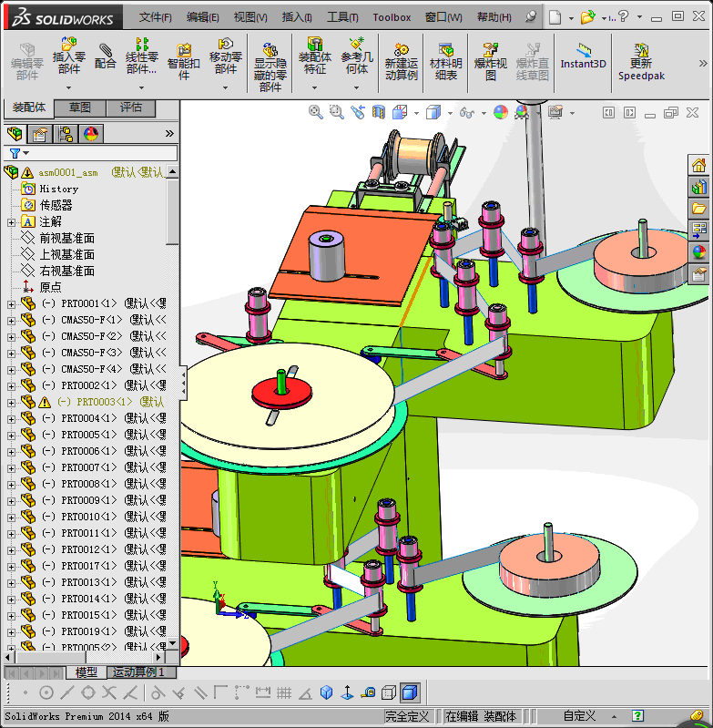Toggle grid snap icon in bottom toolbar
The image size is (713, 728).
284,692
